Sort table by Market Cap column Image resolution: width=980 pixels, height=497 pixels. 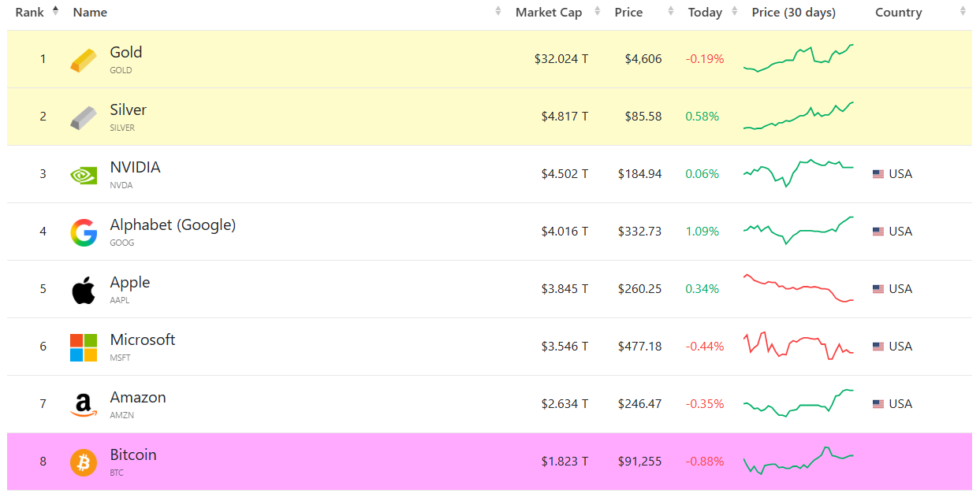tap(549, 13)
